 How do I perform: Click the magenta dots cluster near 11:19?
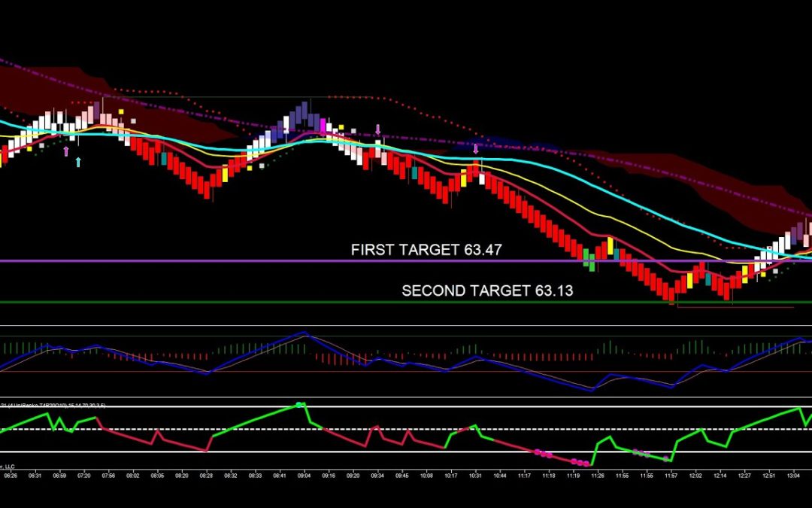(x=580, y=462)
